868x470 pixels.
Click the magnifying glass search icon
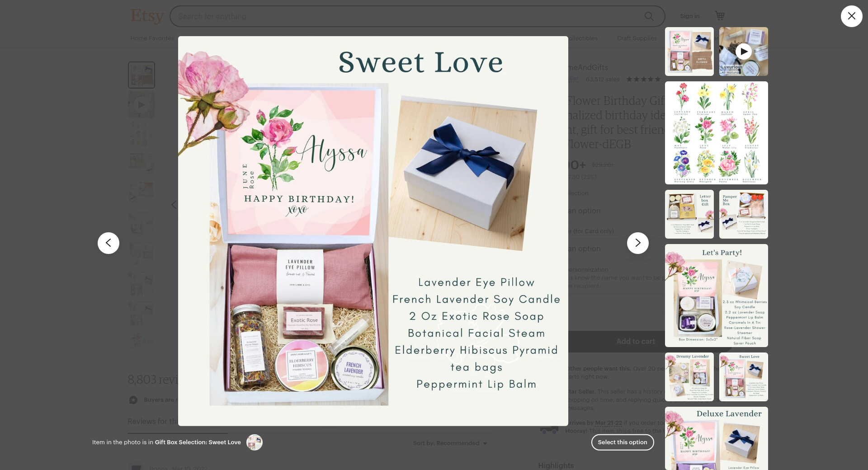649,16
